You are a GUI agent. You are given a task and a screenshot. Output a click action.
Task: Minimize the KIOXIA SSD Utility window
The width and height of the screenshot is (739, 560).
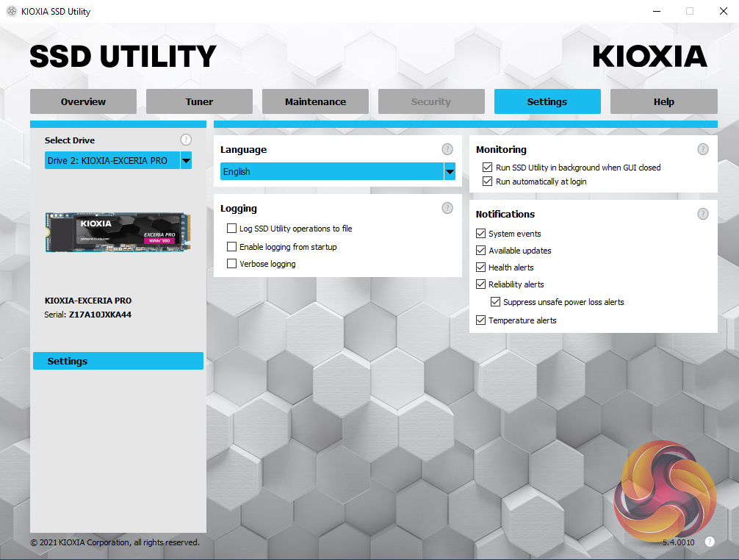(657, 11)
